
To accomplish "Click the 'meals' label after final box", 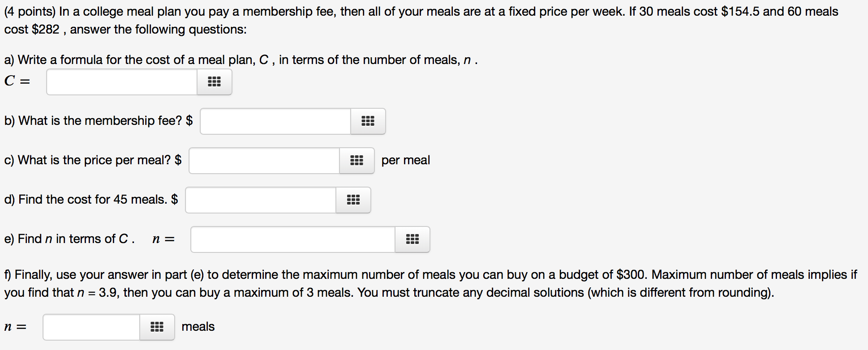I will click(198, 327).
